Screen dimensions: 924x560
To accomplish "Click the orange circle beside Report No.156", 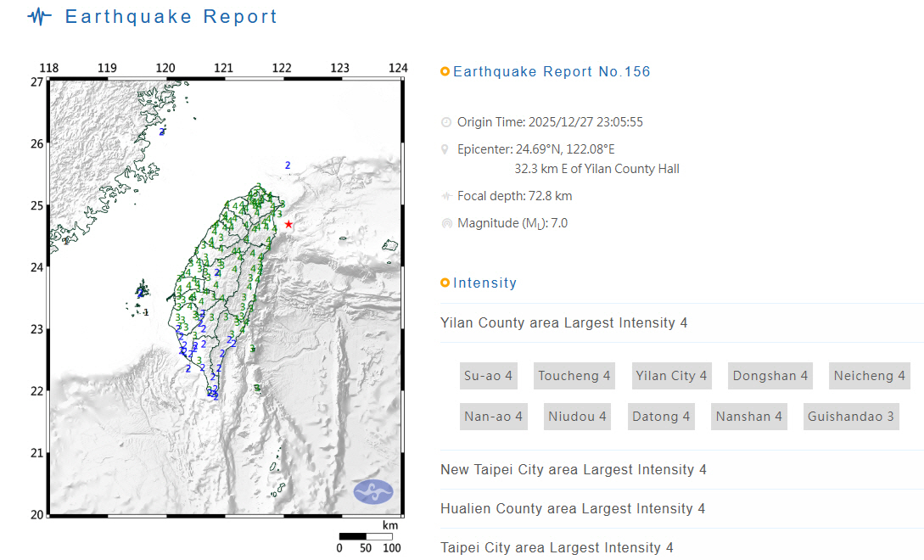I will coord(445,72).
